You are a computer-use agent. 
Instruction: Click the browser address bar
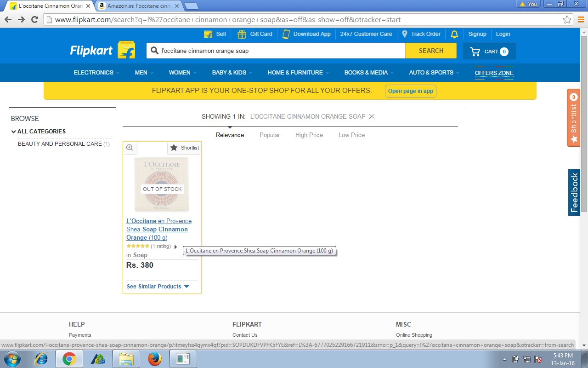308,20
